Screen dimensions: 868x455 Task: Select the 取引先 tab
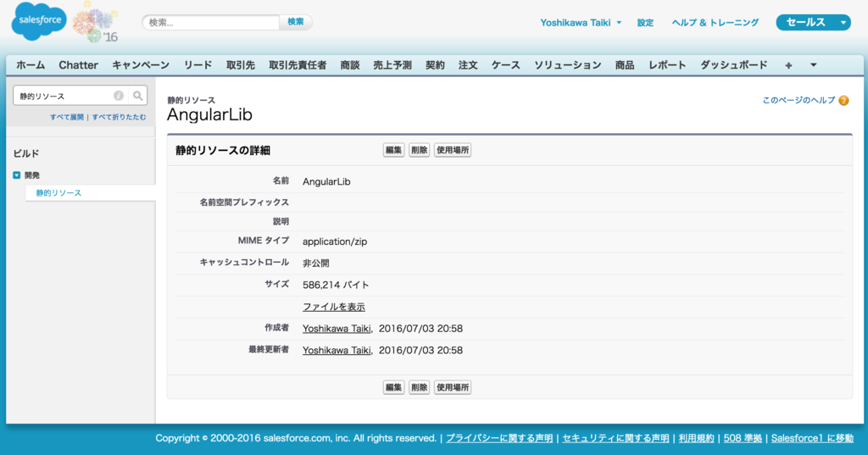coord(240,65)
